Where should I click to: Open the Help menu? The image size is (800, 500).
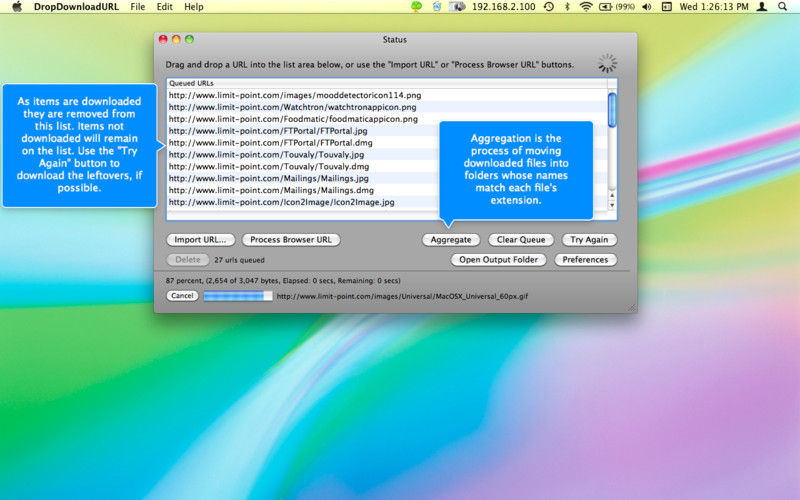pos(194,7)
